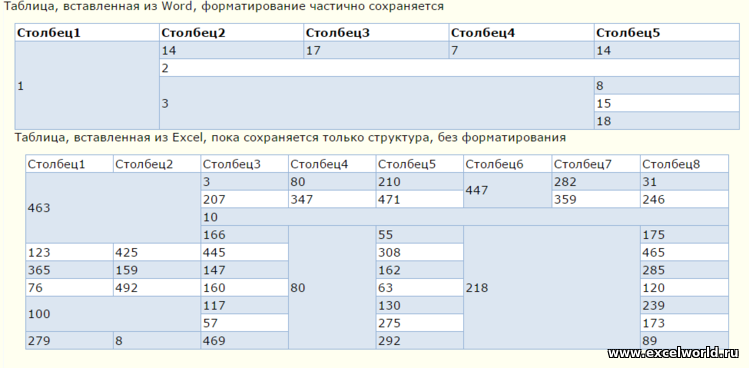Click the cell with value 282
Viewport: 749px width, 368px height.
[x=596, y=182]
